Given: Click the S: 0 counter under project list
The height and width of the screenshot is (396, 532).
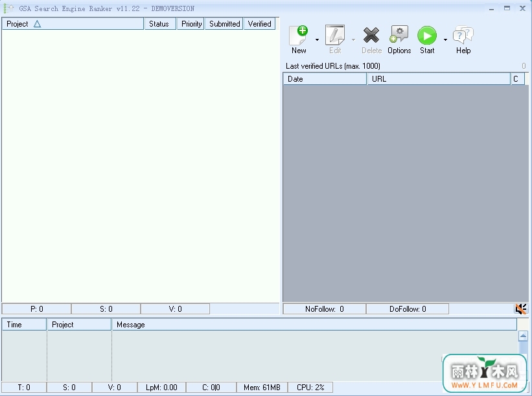Looking at the screenshot, I should pos(106,309).
